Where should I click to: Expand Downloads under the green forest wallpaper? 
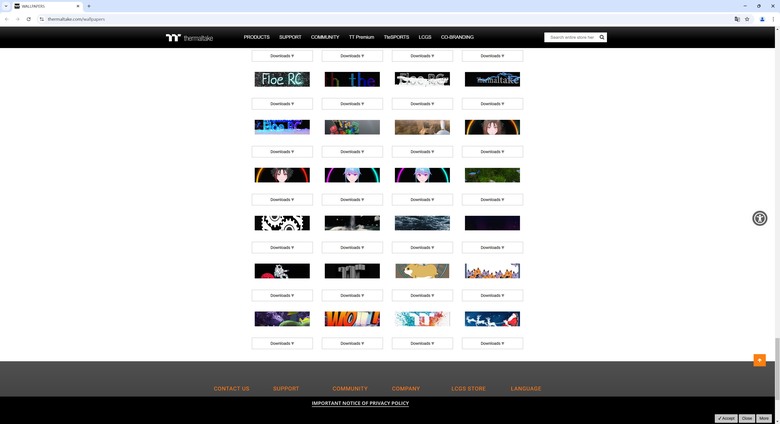[x=492, y=200]
